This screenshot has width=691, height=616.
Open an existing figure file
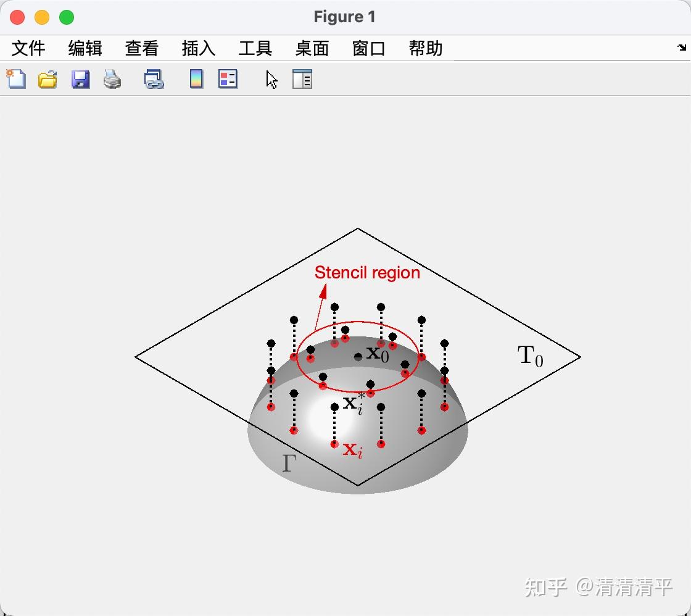point(48,79)
